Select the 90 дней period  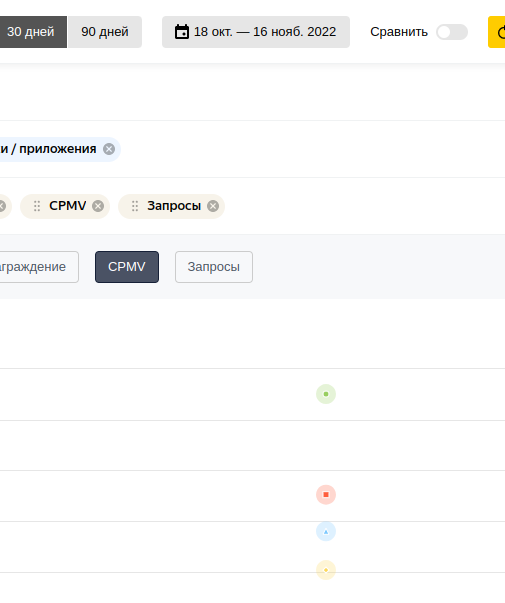coord(105,32)
